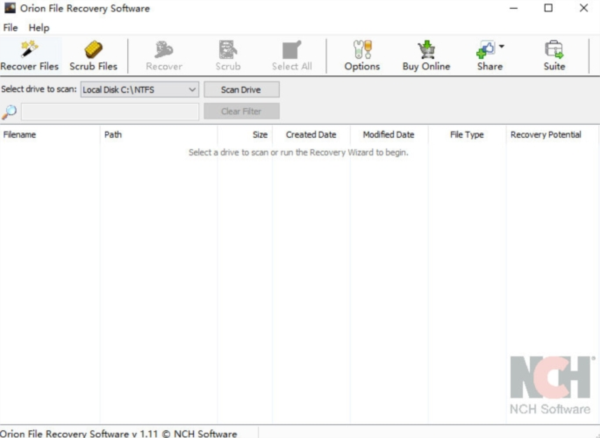This screenshot has height=438, width=600.
Task: Sort by the Modified Date column
Action: [389, 135]
